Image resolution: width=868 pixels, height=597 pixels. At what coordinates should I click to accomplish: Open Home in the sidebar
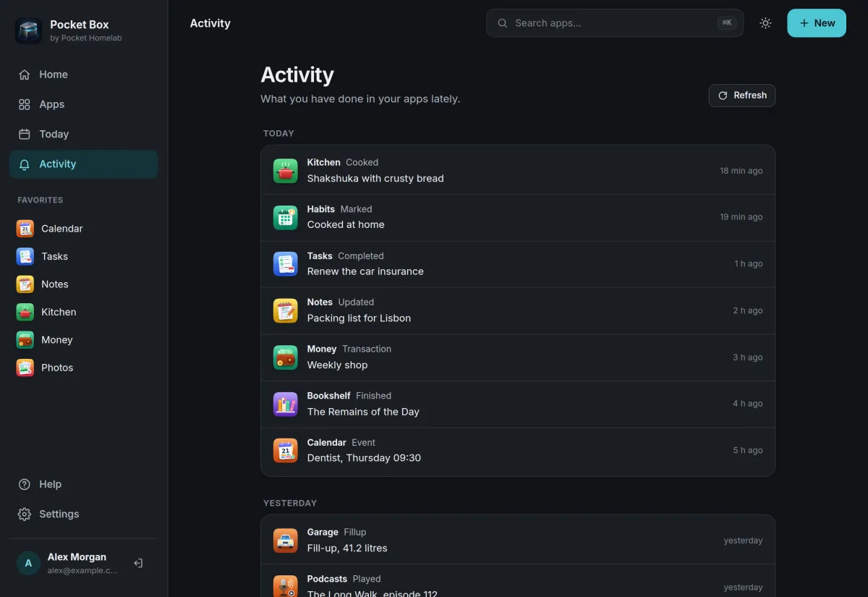pos(84,75)
